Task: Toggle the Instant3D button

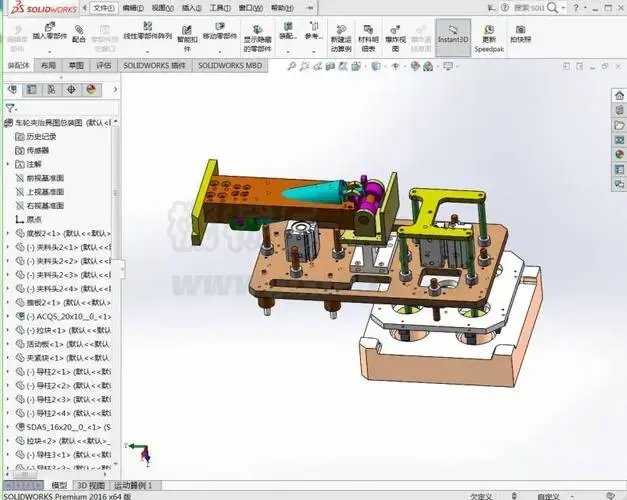Action: coord(453,37)
